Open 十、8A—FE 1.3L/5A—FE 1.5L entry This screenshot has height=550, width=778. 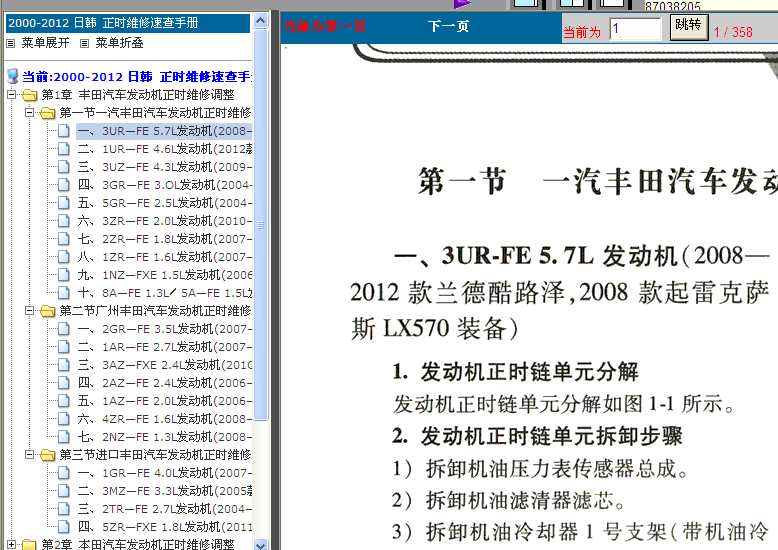pos(164,293)
